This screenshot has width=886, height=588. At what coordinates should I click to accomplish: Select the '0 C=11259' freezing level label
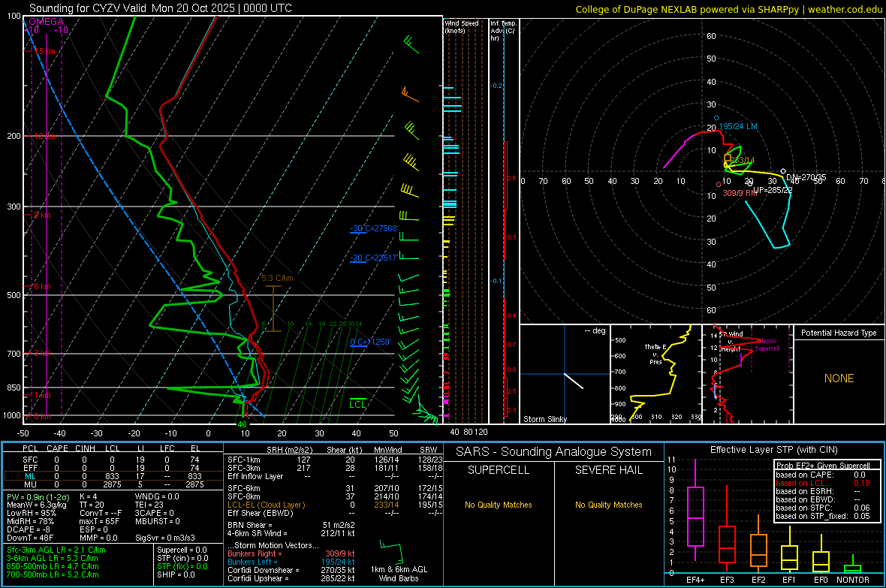point(370,342)
